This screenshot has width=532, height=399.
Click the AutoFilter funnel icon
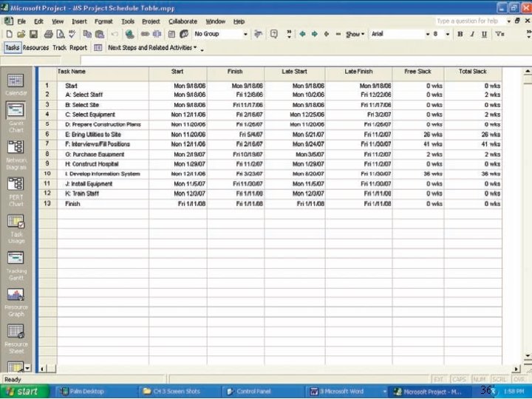499,34
